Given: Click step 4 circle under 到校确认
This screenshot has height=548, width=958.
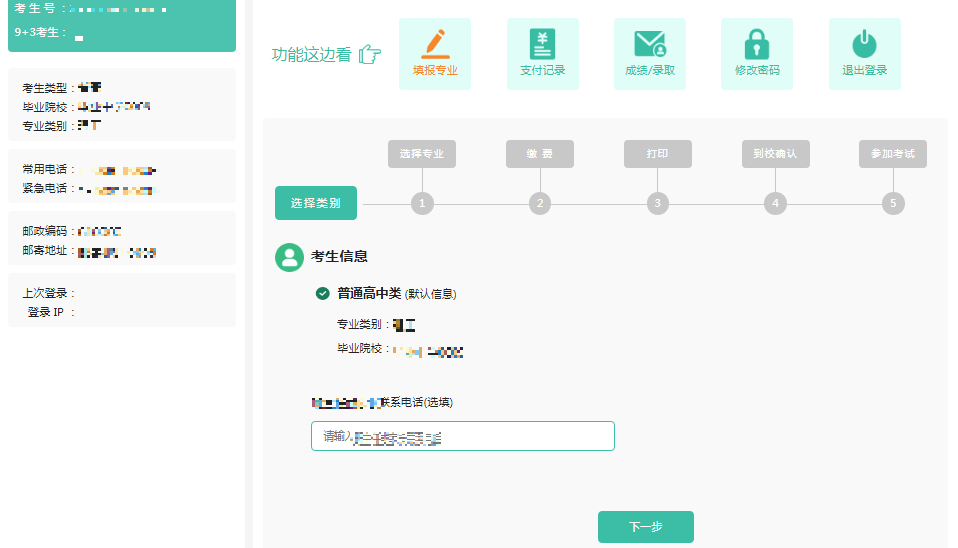Looking at the screenshot, I should point(775,203).
